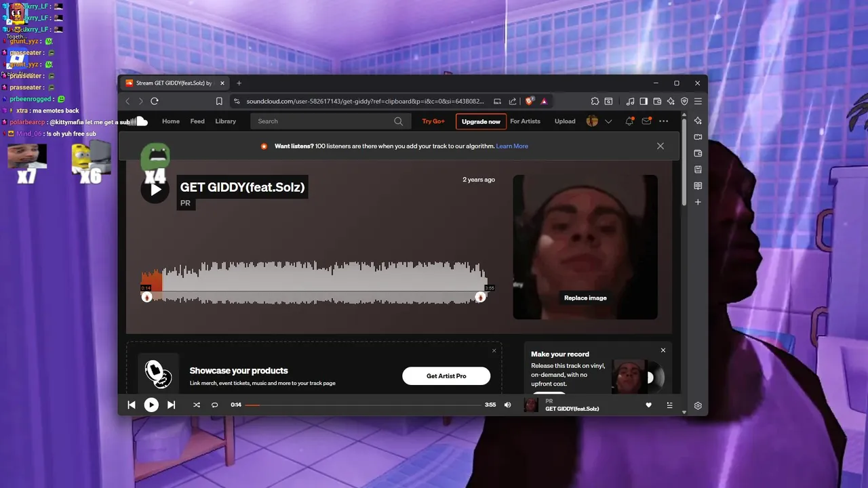Close the Showcase your products card
868x488 pixels.
click(x=494, y=350)
